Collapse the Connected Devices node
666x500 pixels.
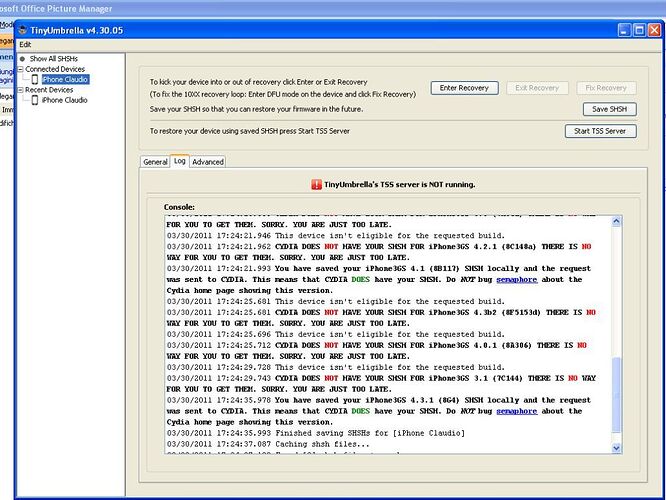click(20, 69)
